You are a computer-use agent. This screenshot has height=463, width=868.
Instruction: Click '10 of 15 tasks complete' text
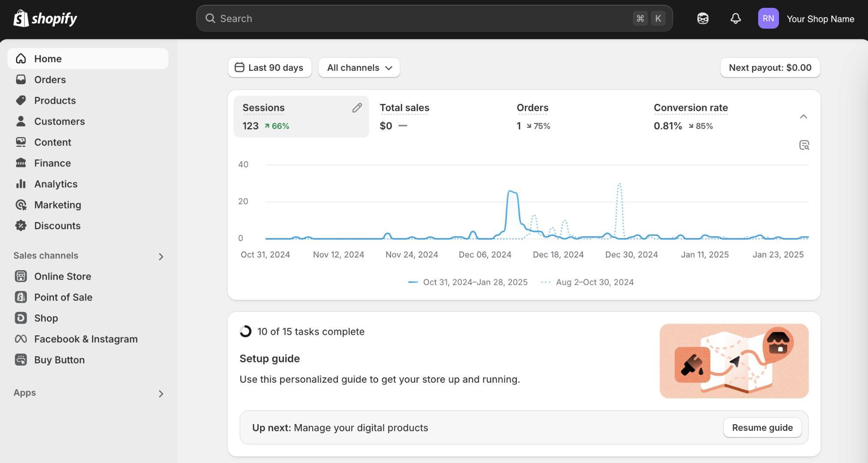311,332
